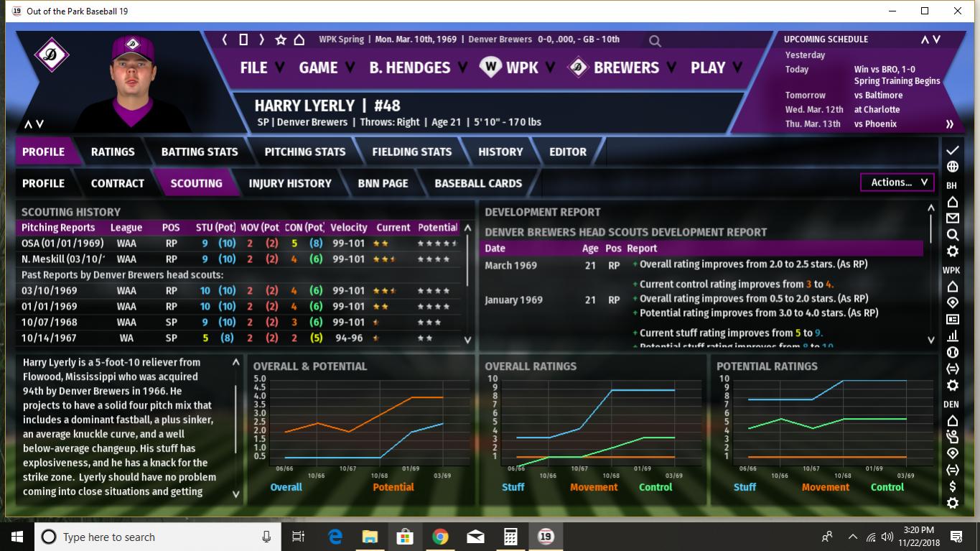
Task: Click the 'vs Phoenix' schedule entry
Action: (875, 124)
